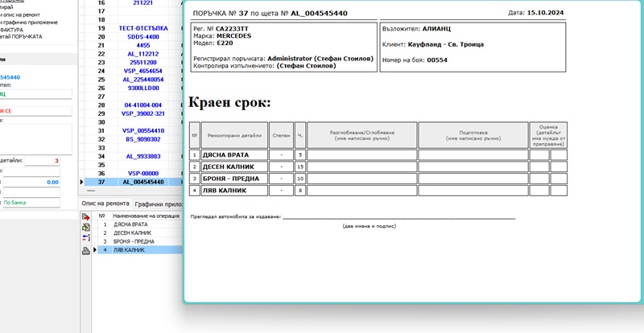The image size is (644, 333).
Task: Click 'БРОНЯ - ПРЕДНА' in the printed order table
Action: (x=231, y=179)
